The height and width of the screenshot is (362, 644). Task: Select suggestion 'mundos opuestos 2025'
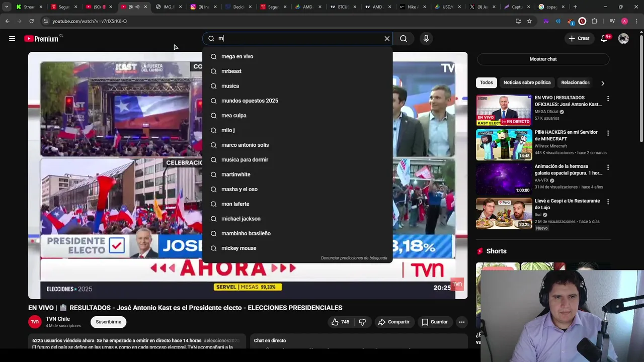[297, 101]
